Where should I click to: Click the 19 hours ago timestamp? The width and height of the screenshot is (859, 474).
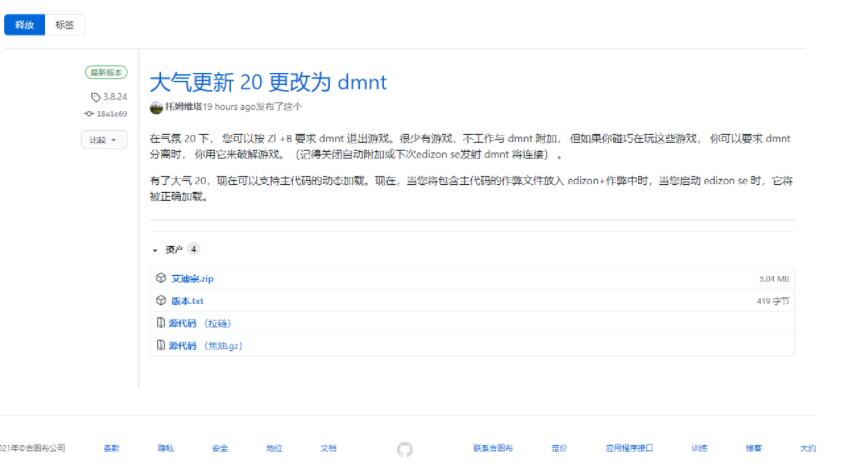229,107
